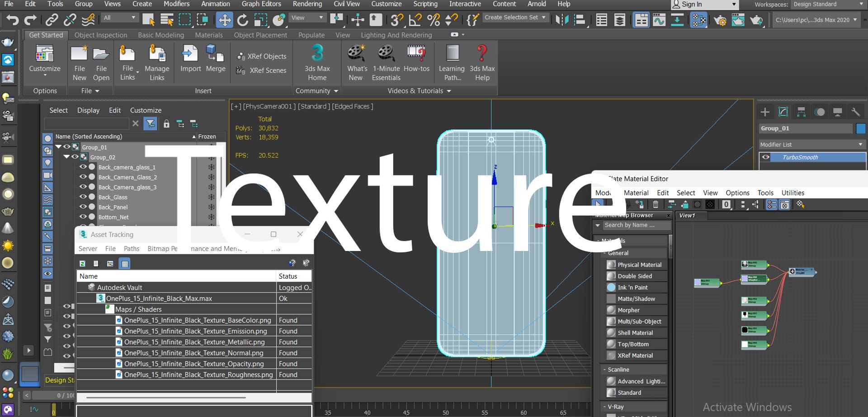Viewport: 868px width, 417px height.
Task: Hide the Back_Glass object via eye icon
Action: pos(83,197)
